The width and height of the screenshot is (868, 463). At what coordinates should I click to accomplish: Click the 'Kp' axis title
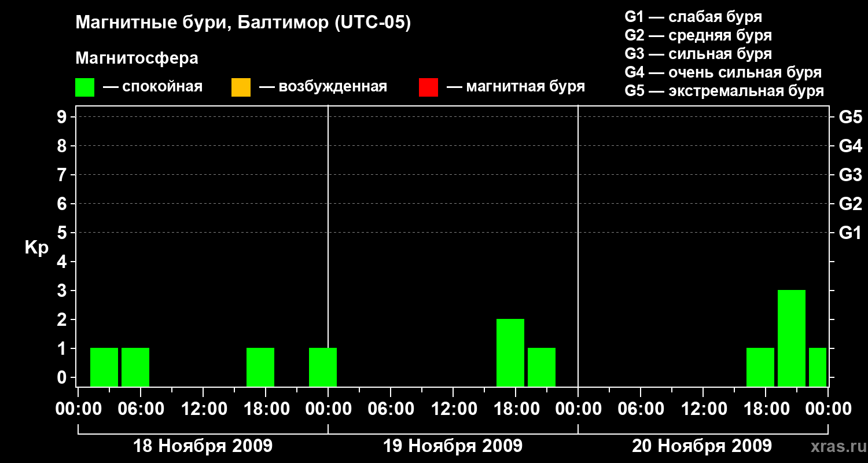[x=37, y=248]
